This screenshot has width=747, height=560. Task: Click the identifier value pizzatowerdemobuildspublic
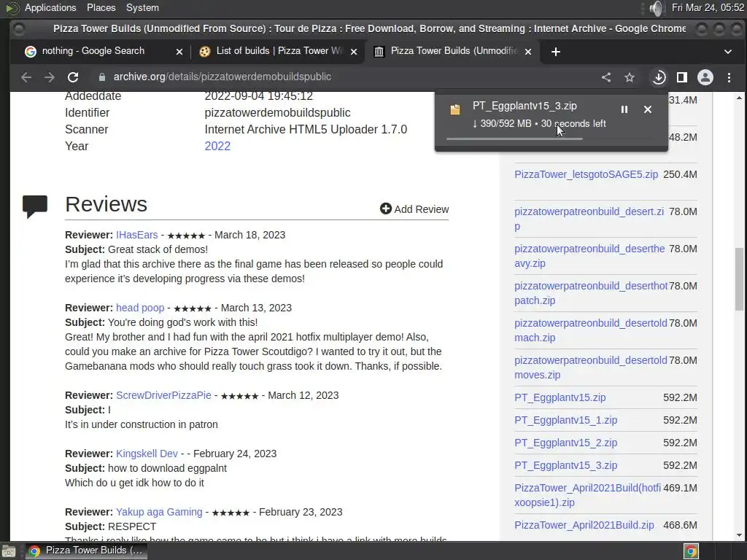277,112
